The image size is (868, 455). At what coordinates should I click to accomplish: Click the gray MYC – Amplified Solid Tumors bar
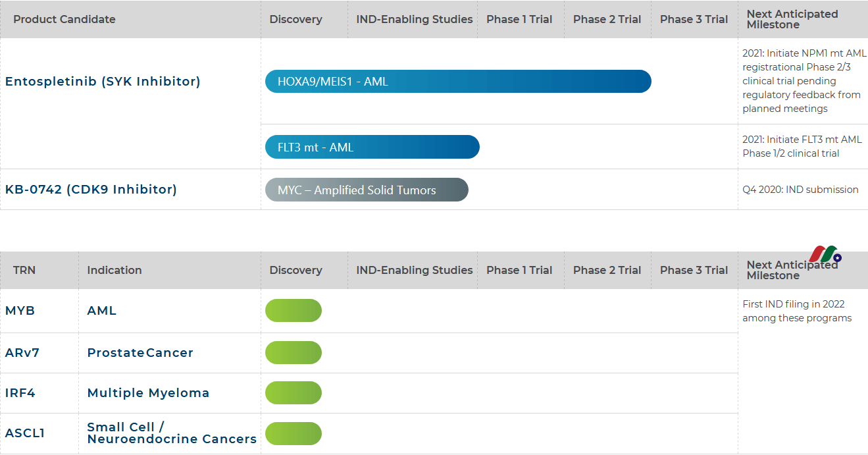pyautogui.click(x=367, y=190)
